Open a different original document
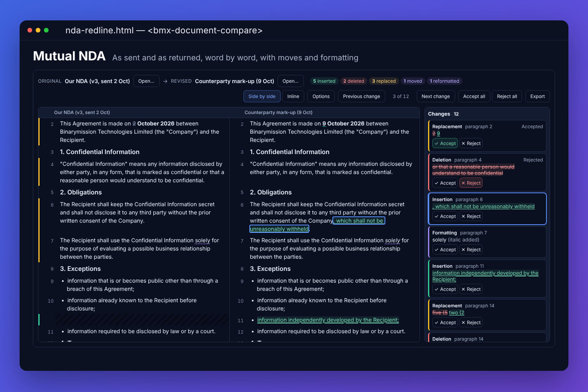The height and width of the screenshot is (392, 588). pos(146,81)
